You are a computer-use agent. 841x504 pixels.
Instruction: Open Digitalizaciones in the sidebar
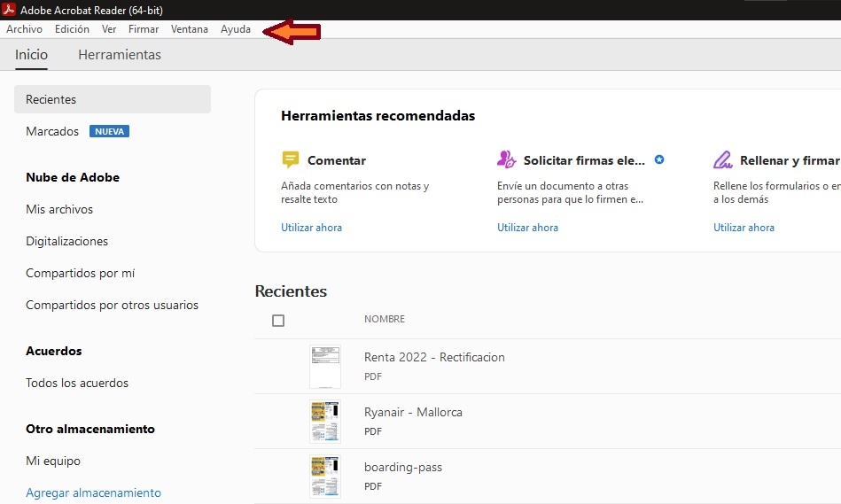pos(66,241)
